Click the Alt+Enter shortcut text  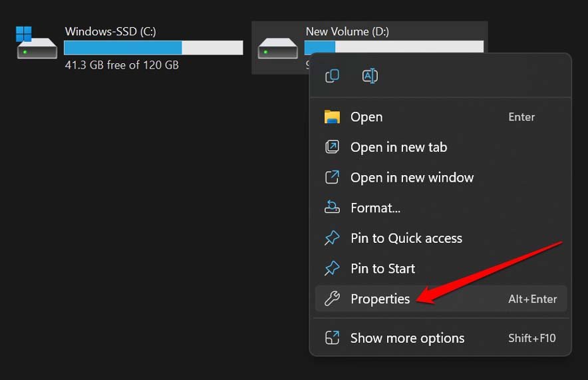pos(533,299)
